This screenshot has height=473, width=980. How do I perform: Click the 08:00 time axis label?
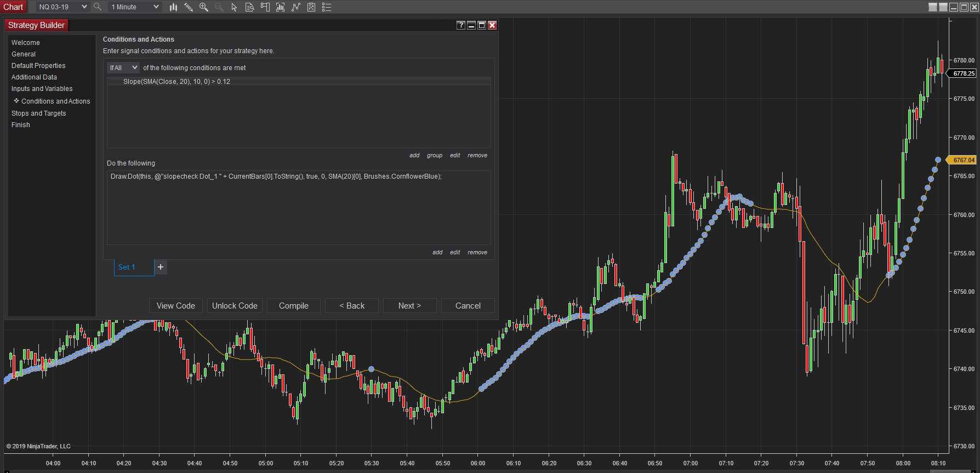click(x=903, y=463)
